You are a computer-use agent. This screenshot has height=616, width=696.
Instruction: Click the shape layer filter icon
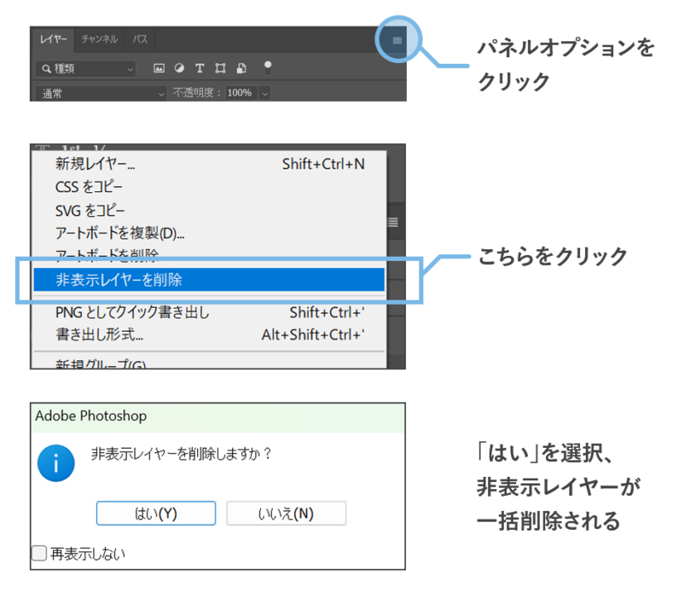pos(220,69)
